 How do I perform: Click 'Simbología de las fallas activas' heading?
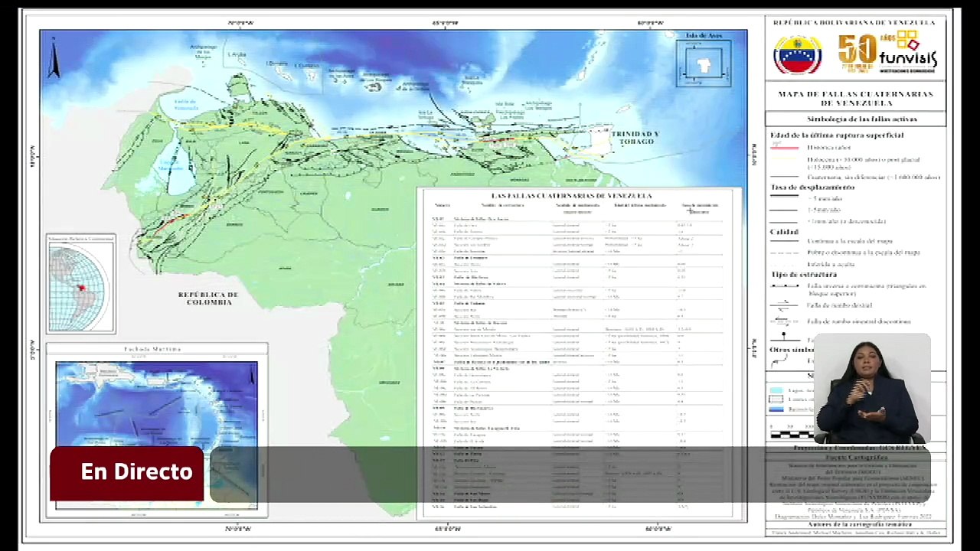pyautogui.click(x=861, y=119)
